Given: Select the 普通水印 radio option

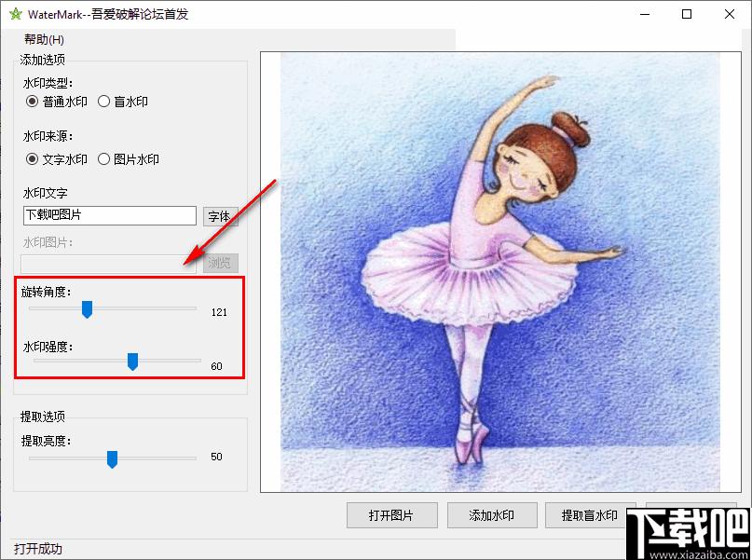Looking at the screenshot, I should tap(33, 102).
